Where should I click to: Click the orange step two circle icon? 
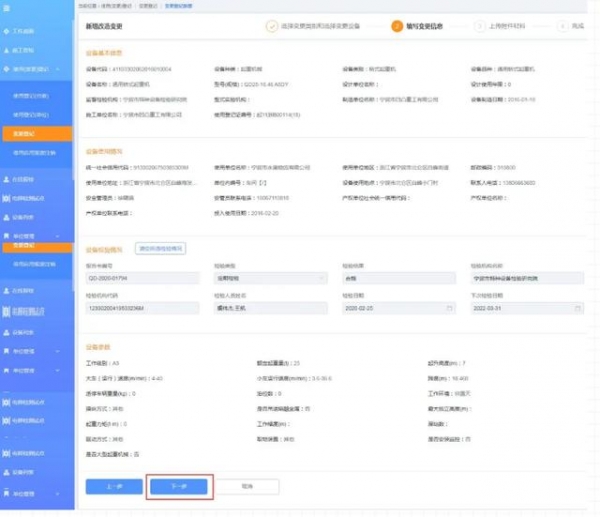397,26
